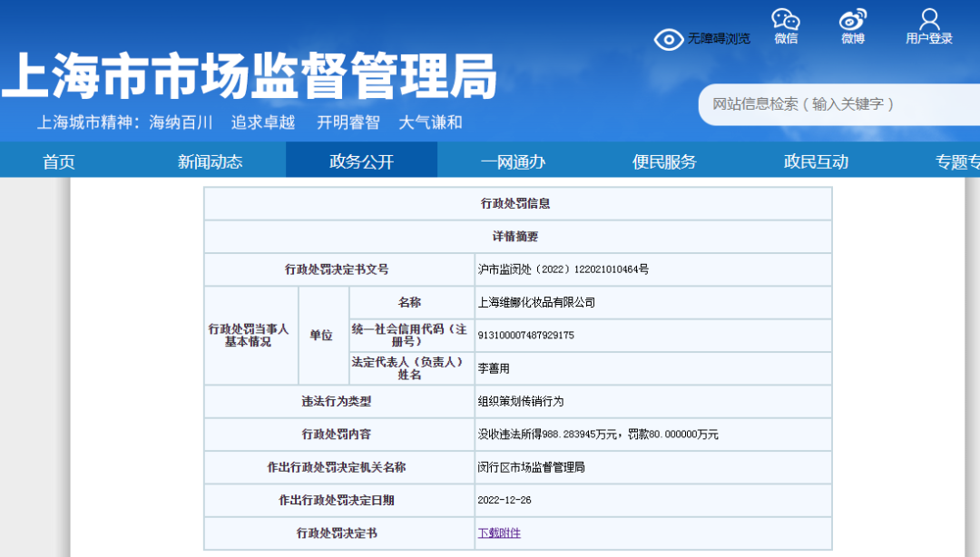Click the 微博 text label
Screen dimensions: 980x557
853,39
